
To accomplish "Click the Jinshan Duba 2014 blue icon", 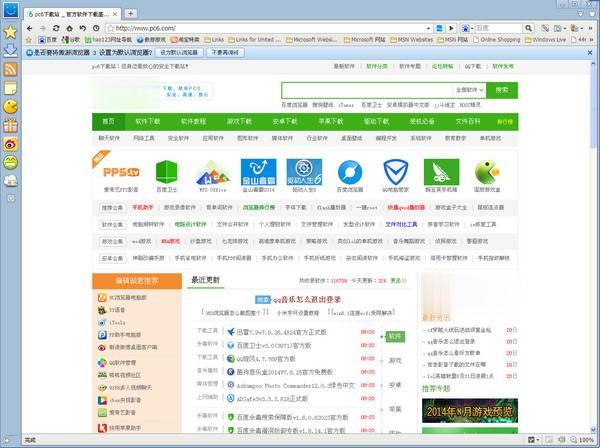I will click(258, 172).
